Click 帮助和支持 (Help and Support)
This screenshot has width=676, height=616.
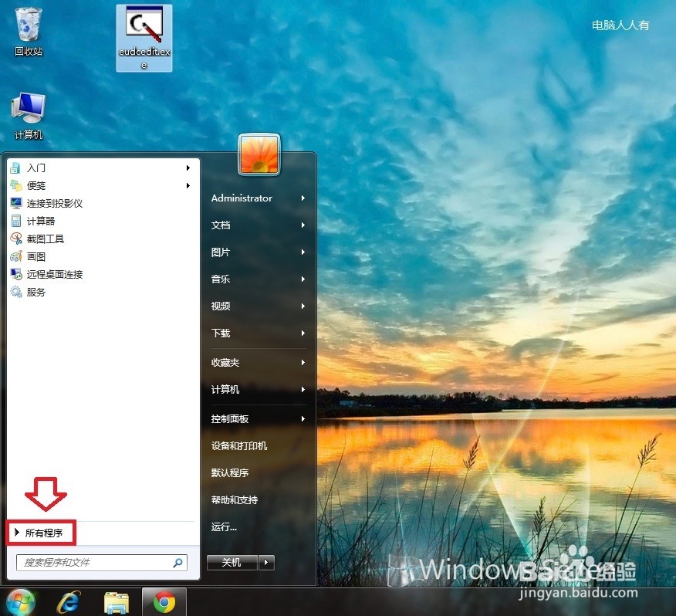tap(235, 499)
